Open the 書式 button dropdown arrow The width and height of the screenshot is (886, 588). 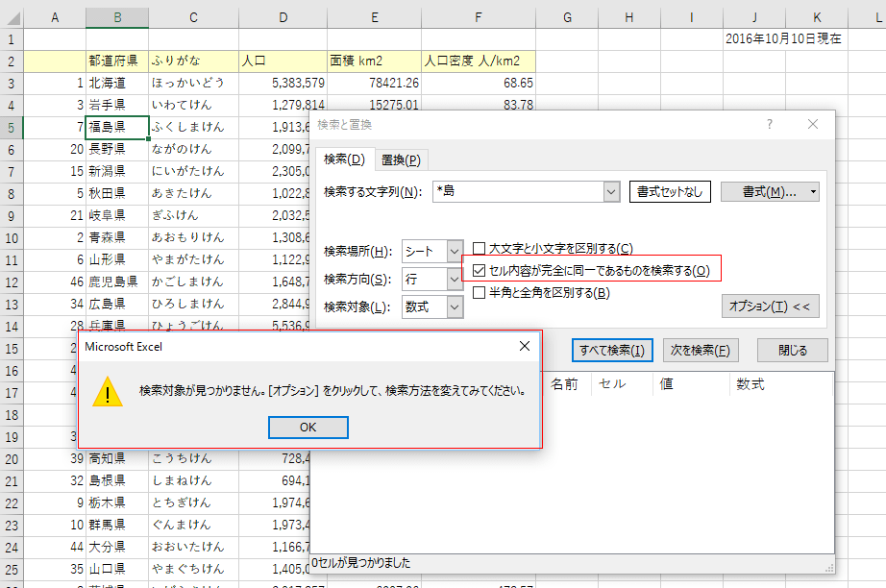pos(814,192)
